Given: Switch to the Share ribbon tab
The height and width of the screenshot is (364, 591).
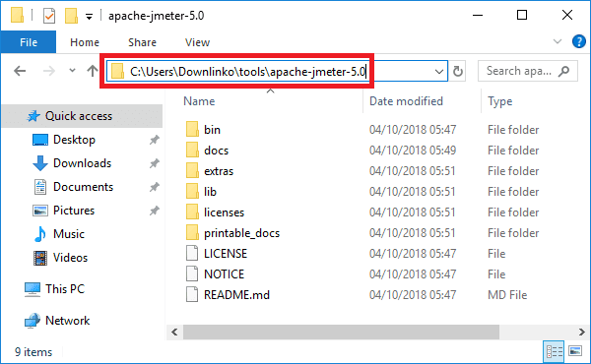Looking at the screenshot, I should (142, 42).
